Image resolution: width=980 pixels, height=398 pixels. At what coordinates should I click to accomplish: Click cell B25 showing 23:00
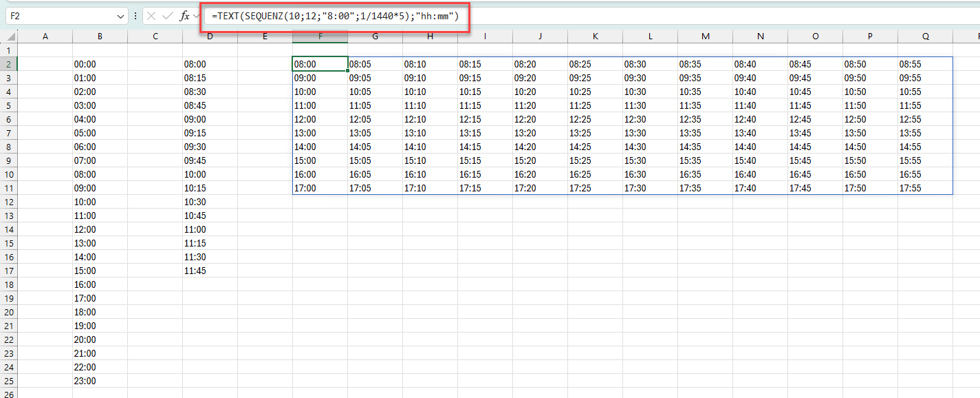click(x=100, y=381)
